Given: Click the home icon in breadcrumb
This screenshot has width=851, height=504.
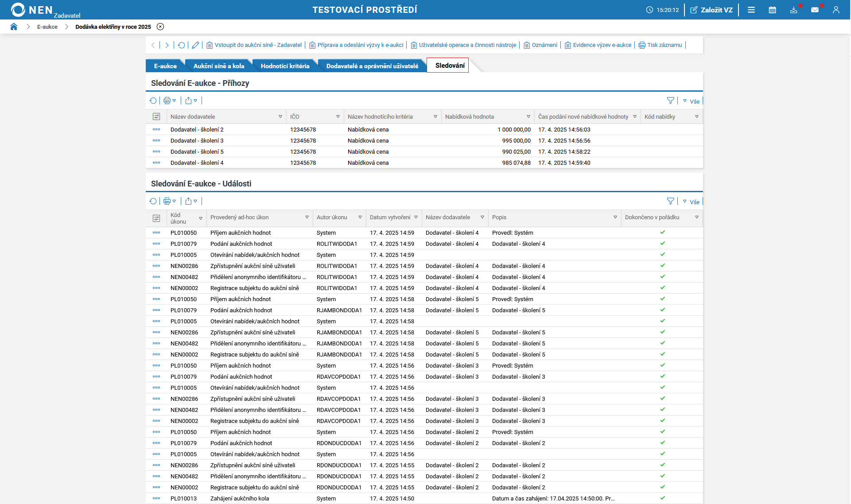Looking at the screenshot, I should click(14, 27).
